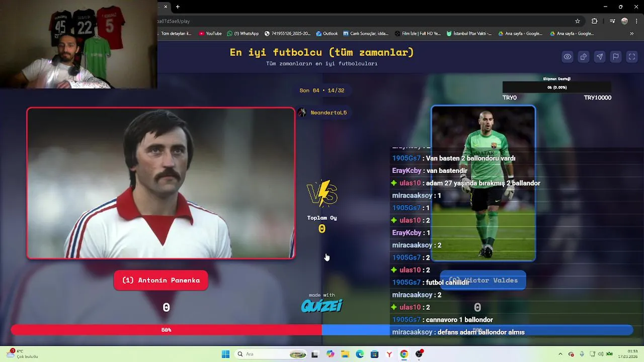Screen dimensions: 644x362
Task: Open the Outlook bookmark
Action: click(327, 34)
